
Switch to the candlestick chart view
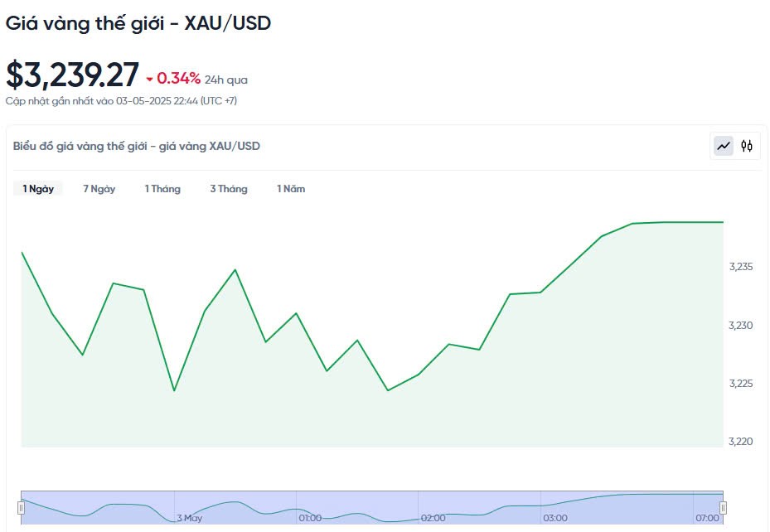click(747, 147)
